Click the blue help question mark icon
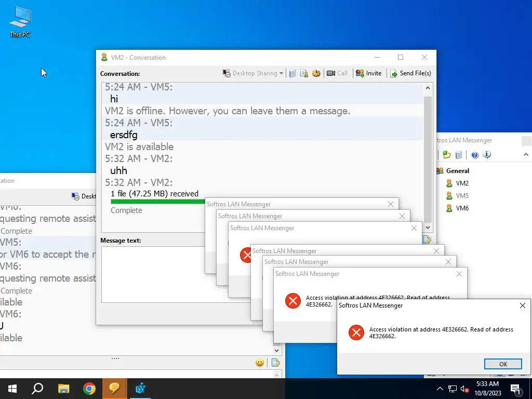Viewport: 532px width, 399px height. pos(475,155)
